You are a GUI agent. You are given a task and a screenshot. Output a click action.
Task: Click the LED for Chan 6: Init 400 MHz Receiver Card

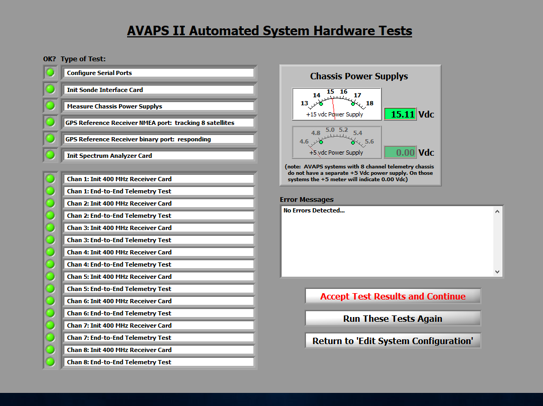(x=50, y=301)
